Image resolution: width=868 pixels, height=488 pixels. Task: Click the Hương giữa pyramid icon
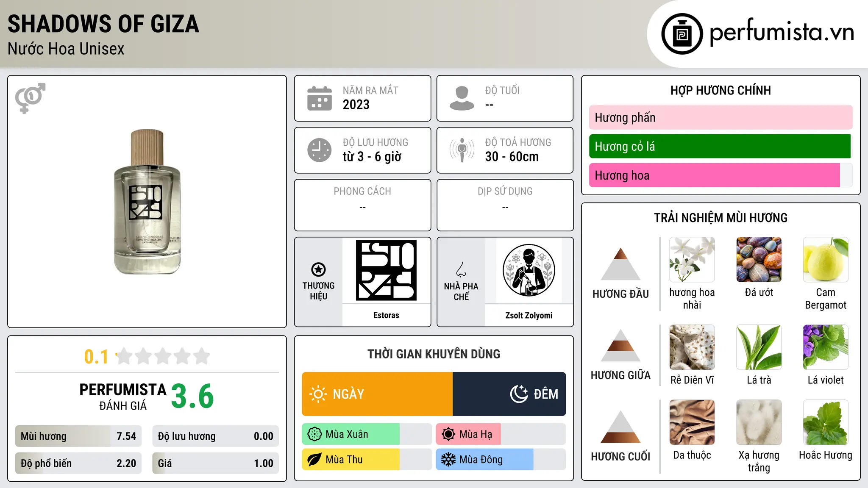pos(620,345)
